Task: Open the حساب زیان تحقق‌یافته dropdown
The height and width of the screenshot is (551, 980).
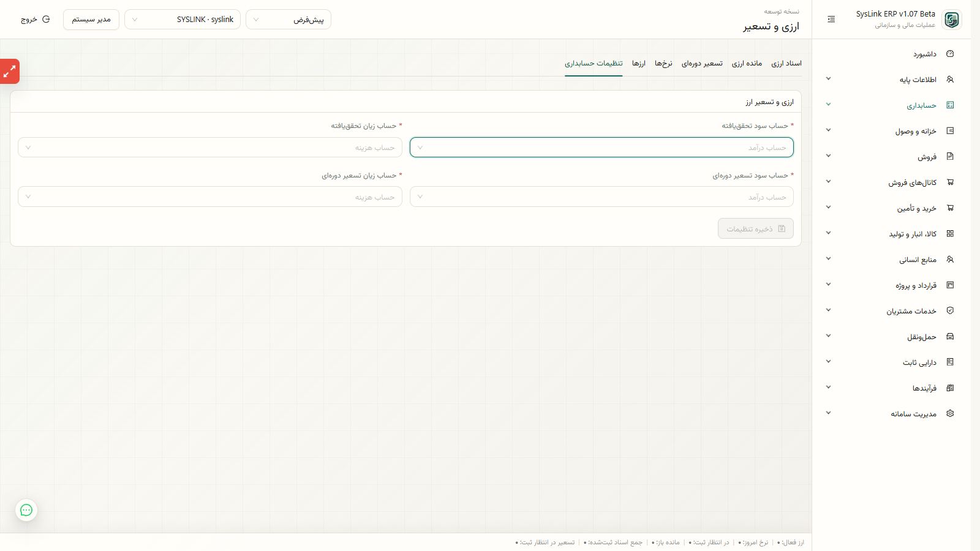Action: pos(210,148)
